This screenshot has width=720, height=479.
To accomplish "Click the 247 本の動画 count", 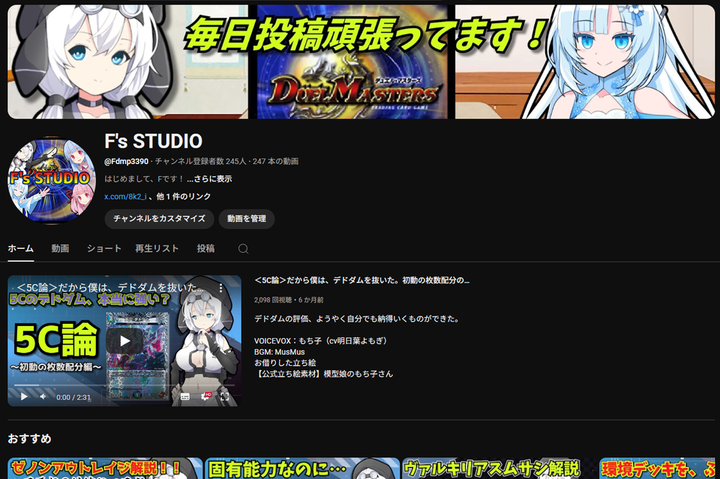I will point(276,161).
